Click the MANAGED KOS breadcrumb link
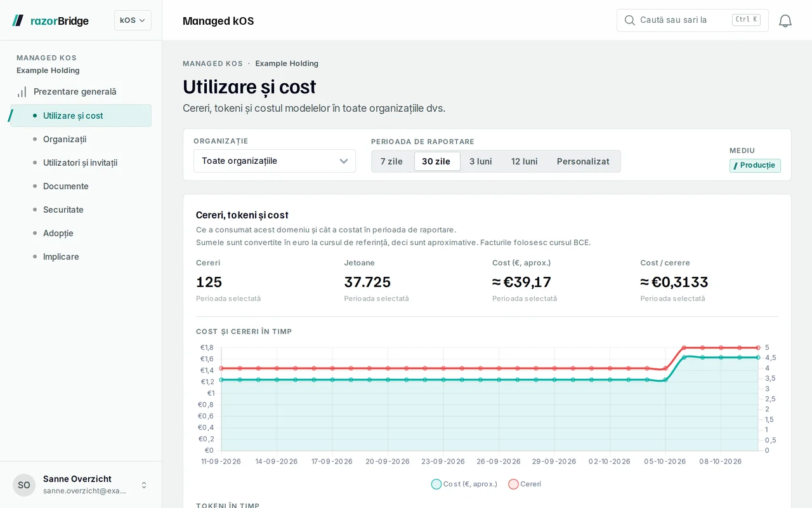812x508 pixels. point(213,63)
